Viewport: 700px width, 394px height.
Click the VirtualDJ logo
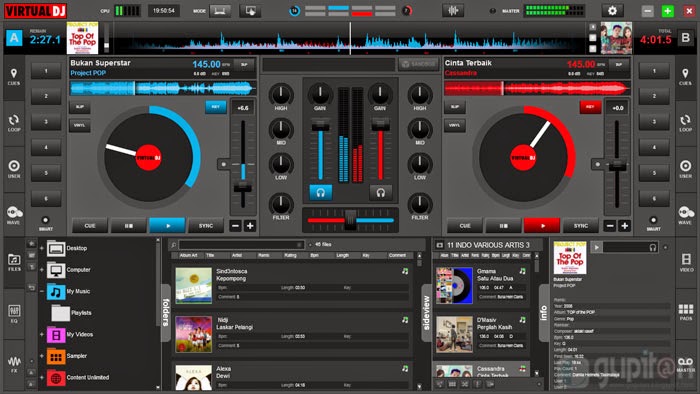[35, 11]
